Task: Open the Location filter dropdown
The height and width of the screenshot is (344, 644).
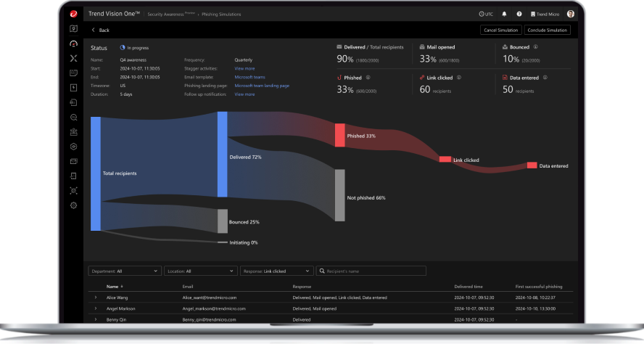Action: 200,271
